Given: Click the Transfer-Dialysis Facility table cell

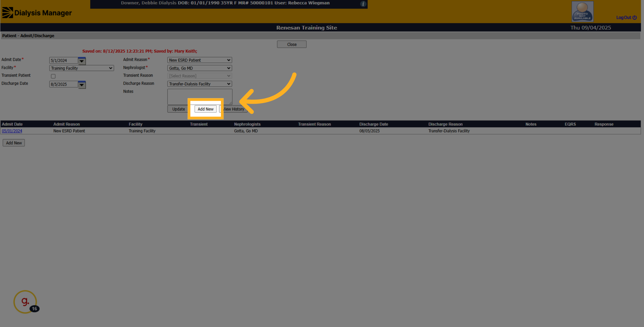Looking at the screenshot, I should pos(449,131).
